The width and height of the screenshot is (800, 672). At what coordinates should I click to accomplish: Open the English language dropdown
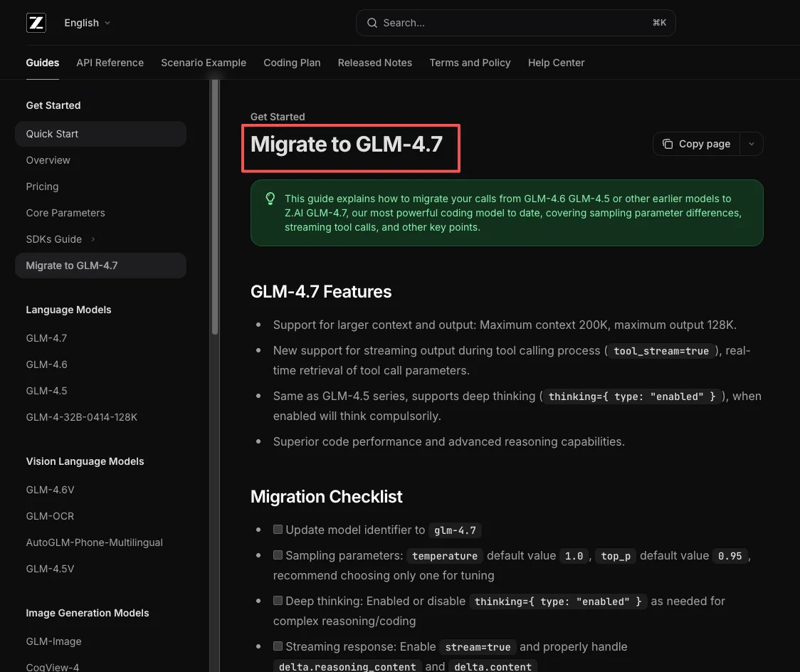click(x=87, y=23)
